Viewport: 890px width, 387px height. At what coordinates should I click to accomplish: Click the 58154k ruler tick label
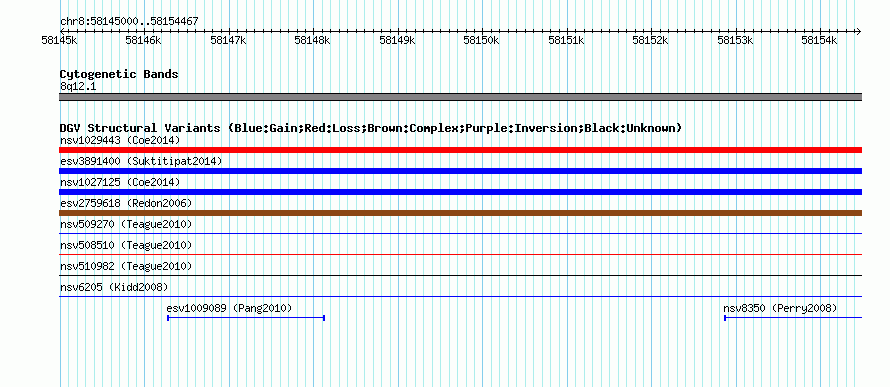[819, 40]
